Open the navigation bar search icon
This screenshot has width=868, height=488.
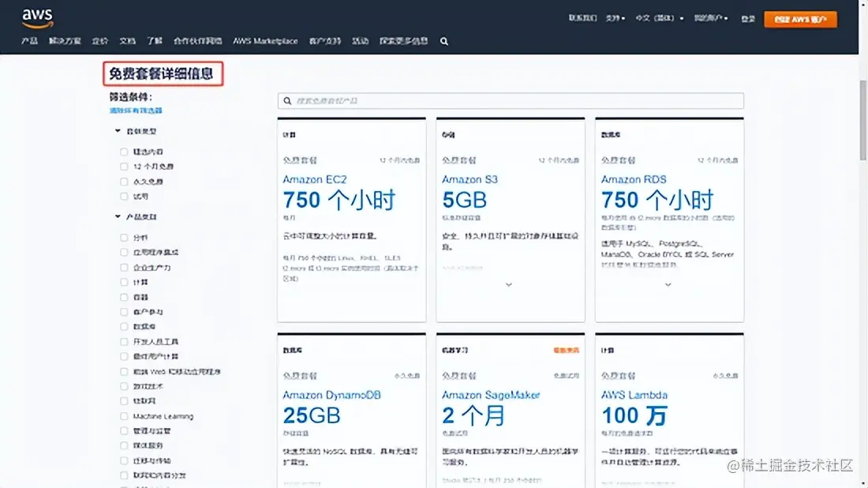(444, 41)
